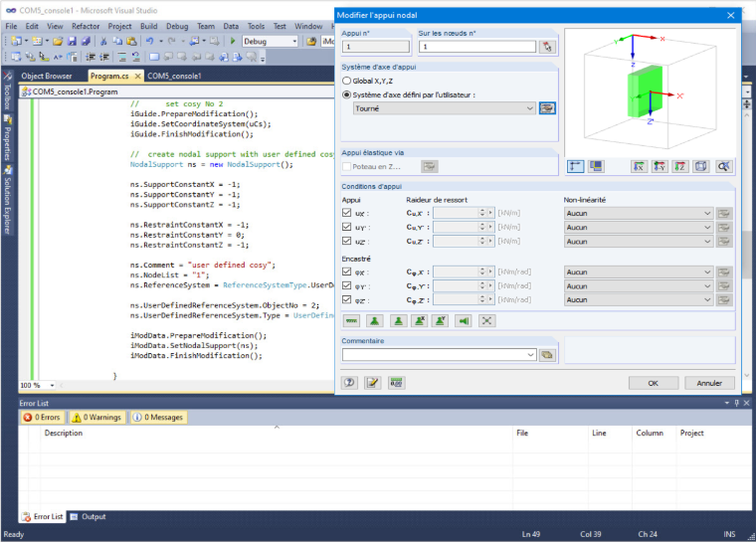The height and width of the screenshot is (542, 756).
Task: Toggle the Poteau en Z checkbox
Action: tap(346, 167)
